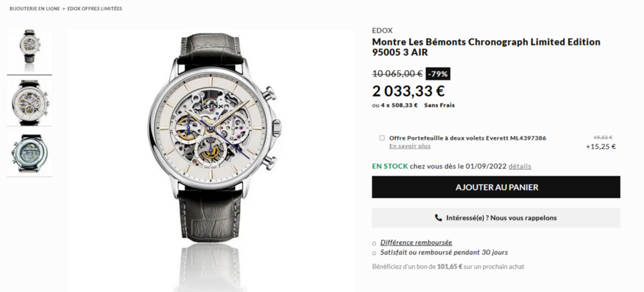Tick the Everett wallet offer checkbox
Image resolution: width=644 pixels, height=292 pixels.
point(382,138)
